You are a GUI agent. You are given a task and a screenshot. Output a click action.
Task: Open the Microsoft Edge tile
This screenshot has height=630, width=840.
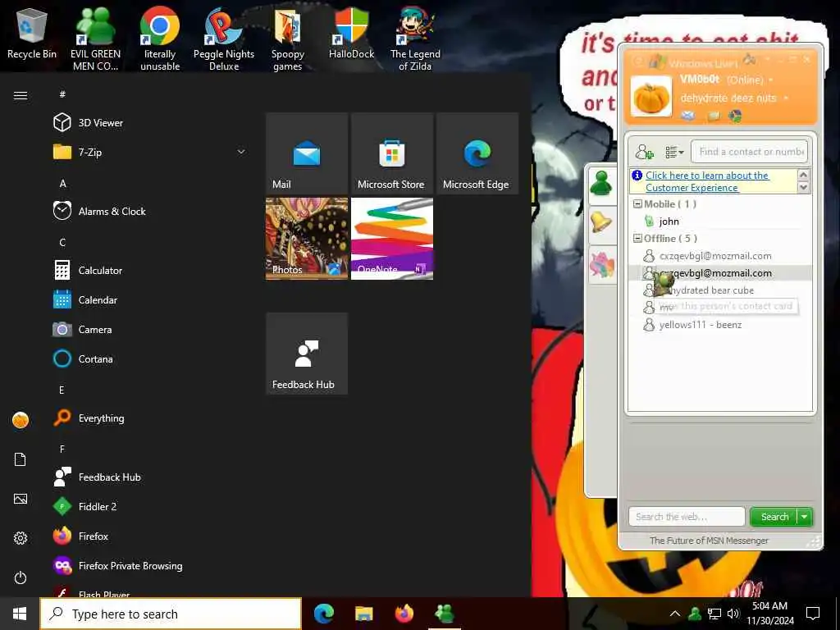[477, 153]
